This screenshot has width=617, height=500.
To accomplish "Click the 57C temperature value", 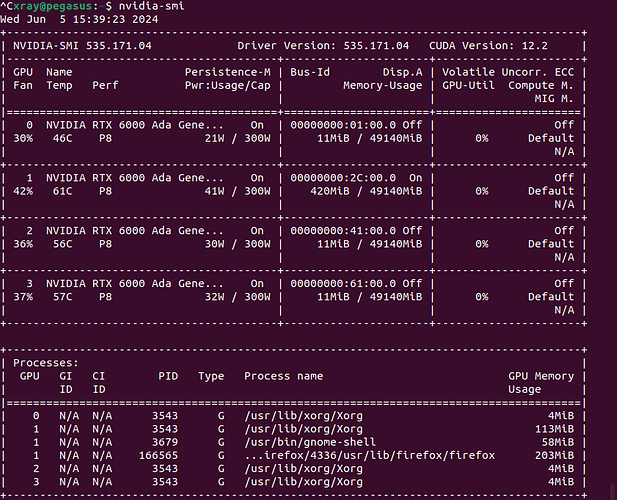I will (x=63, y=297).
